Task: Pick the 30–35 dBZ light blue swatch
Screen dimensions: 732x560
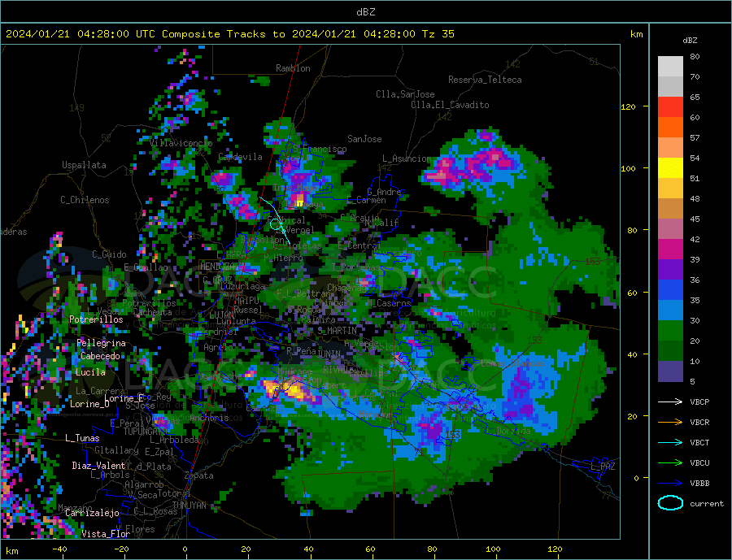Action: point(670,310)
